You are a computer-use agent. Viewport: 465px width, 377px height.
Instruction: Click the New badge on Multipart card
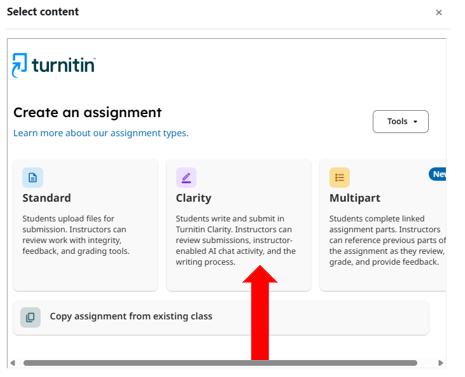point(437,174)
